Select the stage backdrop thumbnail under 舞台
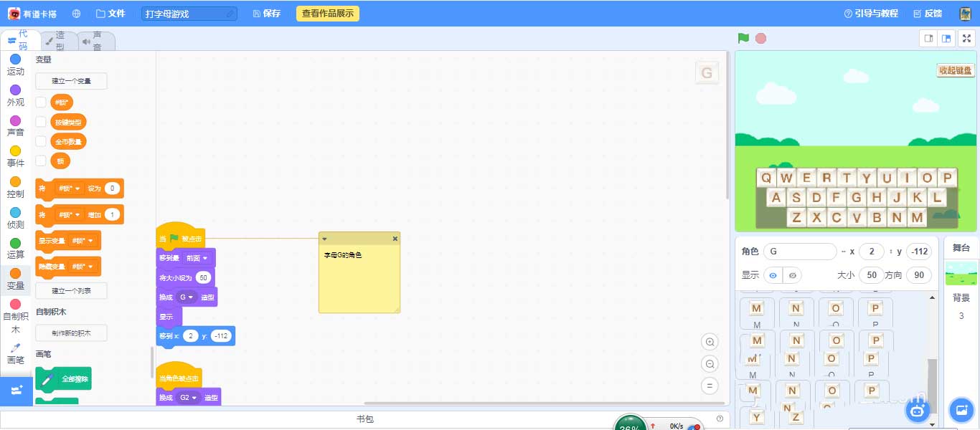Image resolution: width=980 pixels, height=430 pixels. (961, 272)
